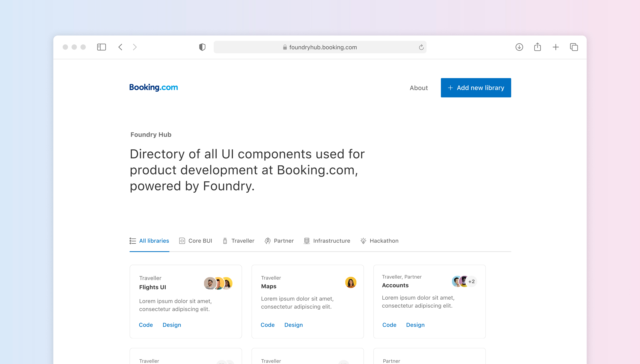This screenshot has width=640, height=364.
Task: Reload the page with refresh icon
Action: click(x=421, y=47)
